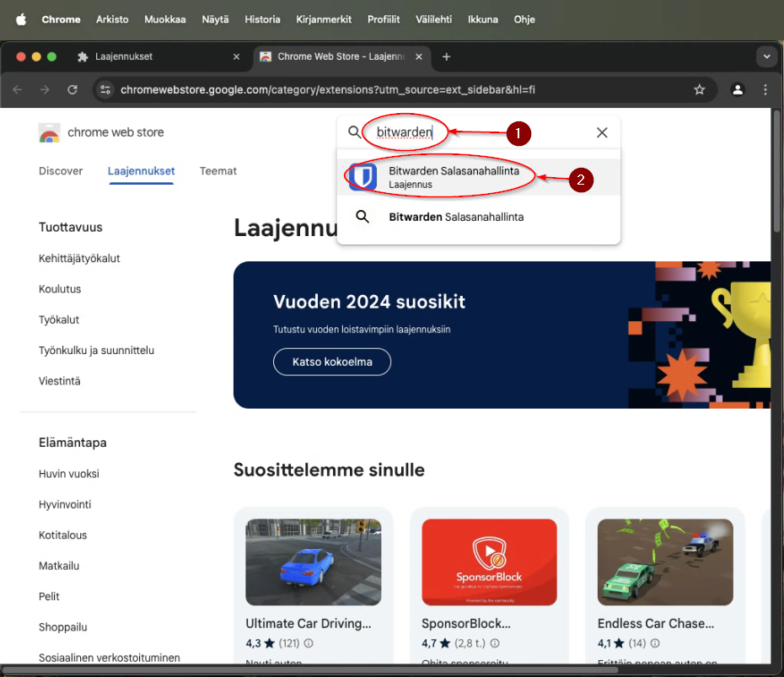Open the Ohje menu
This screenshot has height=677, width=784.
524,19
